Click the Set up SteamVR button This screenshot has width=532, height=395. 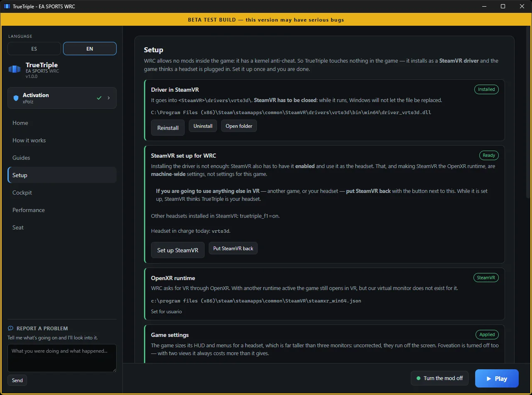tap(178, 250)
